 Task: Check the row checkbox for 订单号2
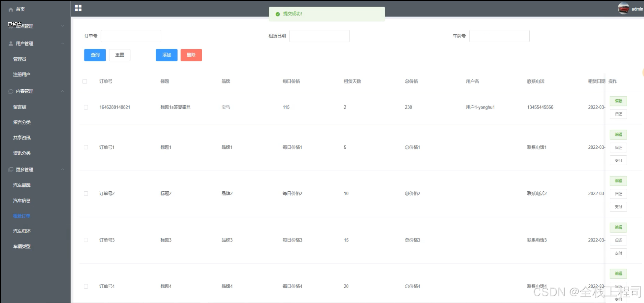tap(86, 193)
